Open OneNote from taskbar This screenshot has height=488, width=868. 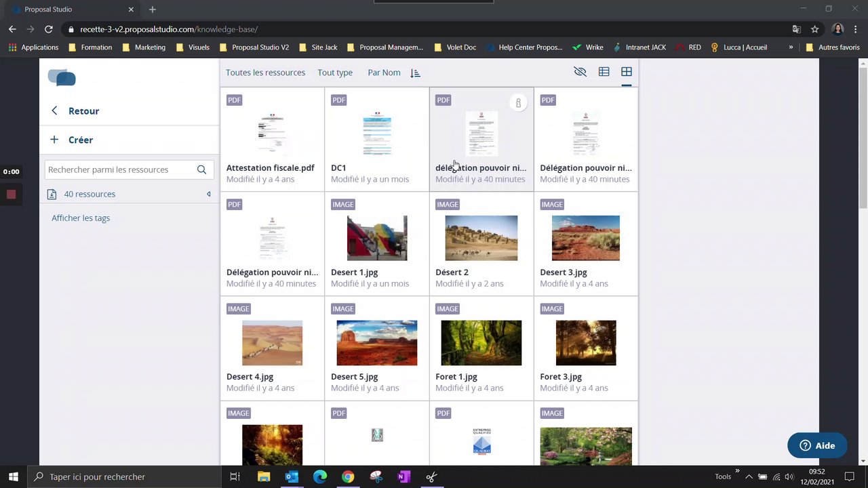pos(403,476)
